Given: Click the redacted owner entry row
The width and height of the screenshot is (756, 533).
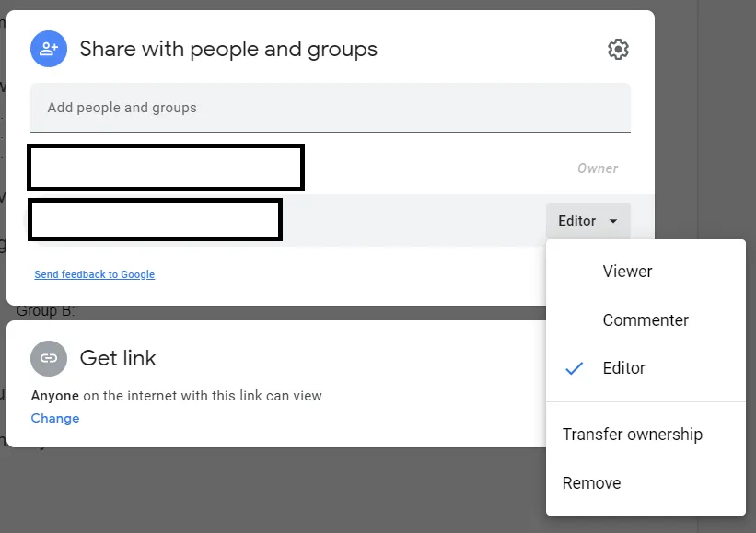Looking at the screenshot, I should 166,168.
